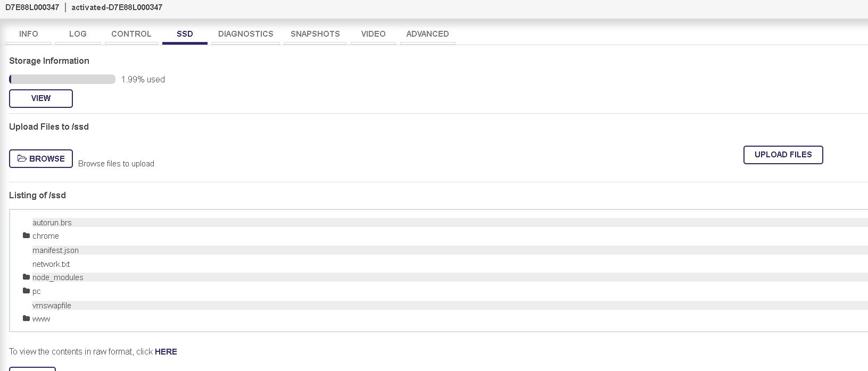This screenshot has width=868, height=371.
Task: Click the folder icon next to pc
Action: [x=26, y=291]
